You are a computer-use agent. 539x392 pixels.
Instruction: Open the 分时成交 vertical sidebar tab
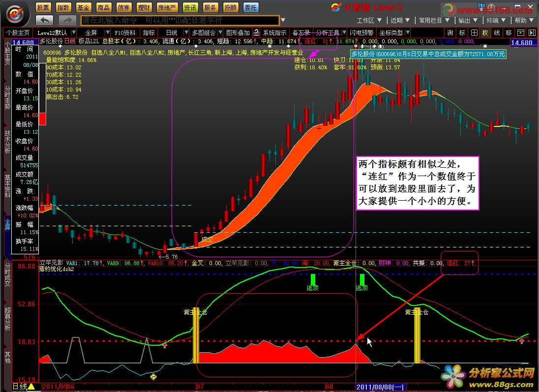(x=7, y=274)
